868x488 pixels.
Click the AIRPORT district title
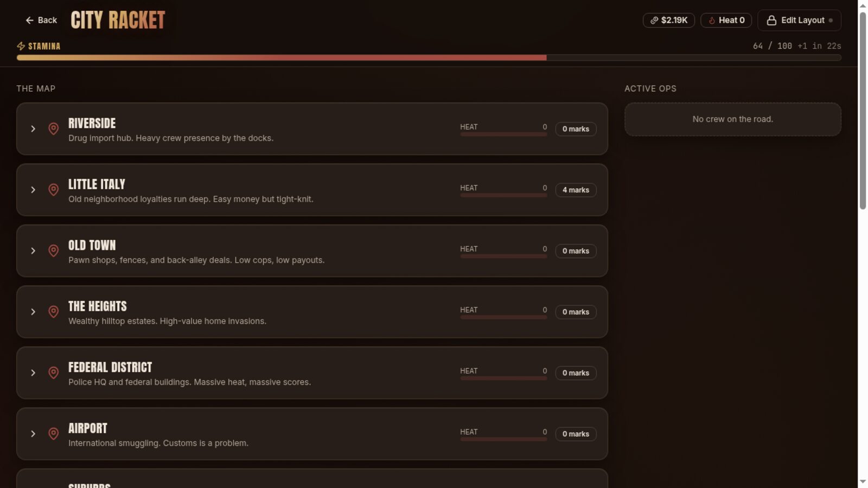pos(88,428)
